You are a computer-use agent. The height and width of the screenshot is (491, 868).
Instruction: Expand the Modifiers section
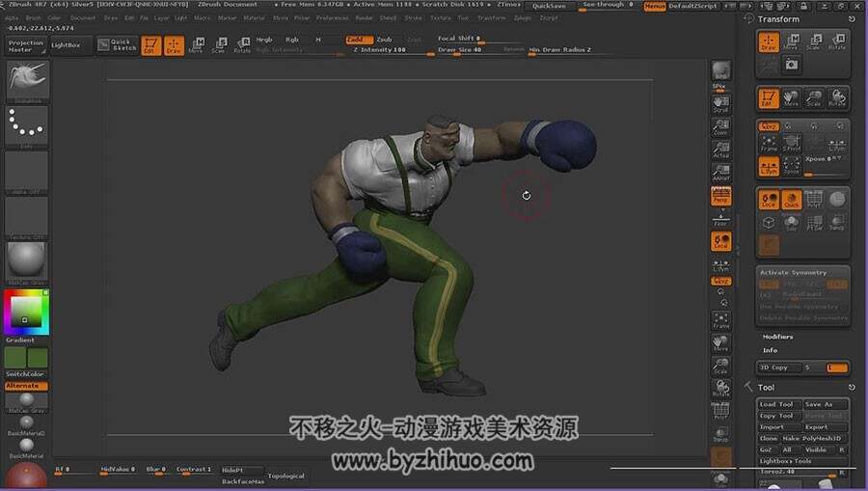pos(777,337)
